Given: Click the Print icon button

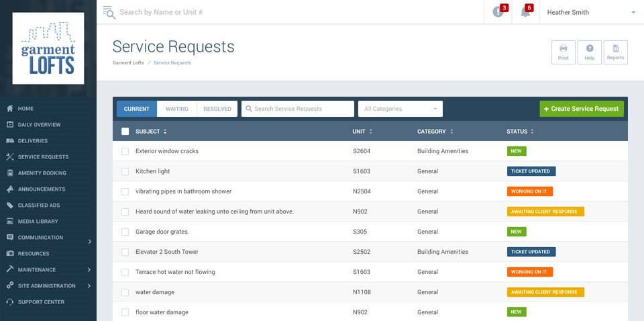Looking at the screenshot, I should (x=563, y=52).
